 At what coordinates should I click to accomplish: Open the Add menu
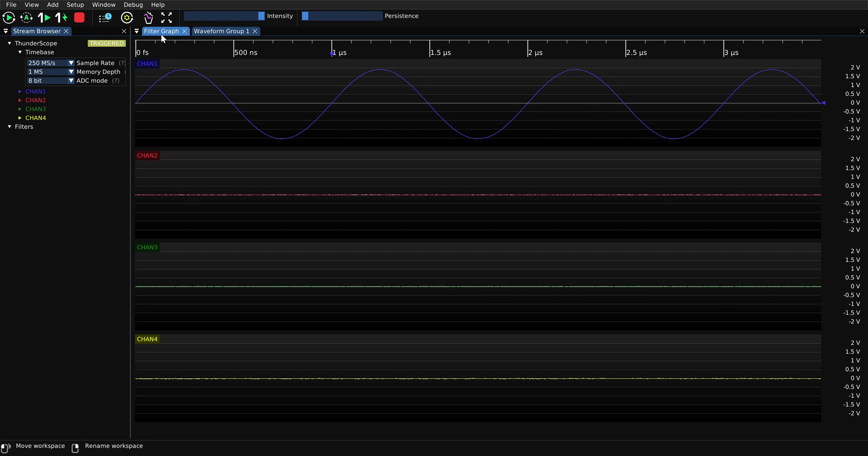(53, 5)
